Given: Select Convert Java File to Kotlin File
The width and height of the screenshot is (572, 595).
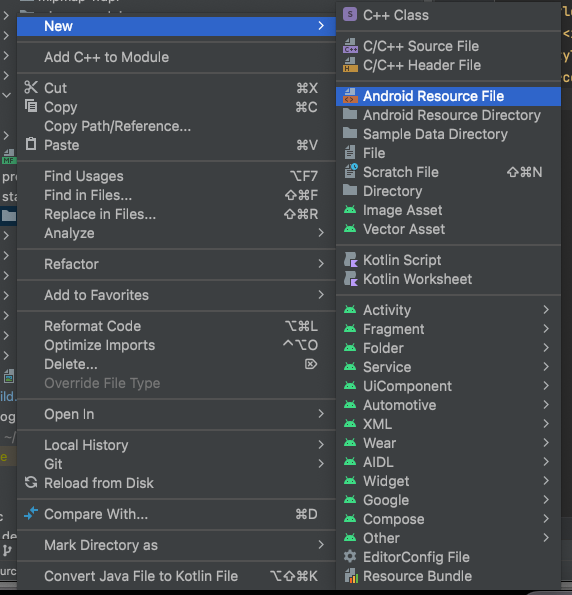Looking at the screenshot, I should (x=176, y=576).
